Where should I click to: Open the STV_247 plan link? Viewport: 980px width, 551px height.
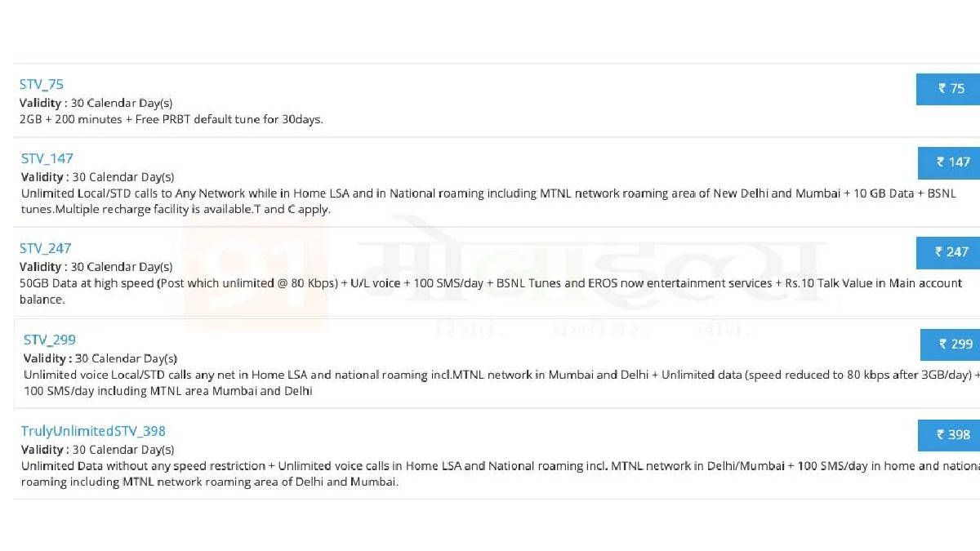[46, 248]
